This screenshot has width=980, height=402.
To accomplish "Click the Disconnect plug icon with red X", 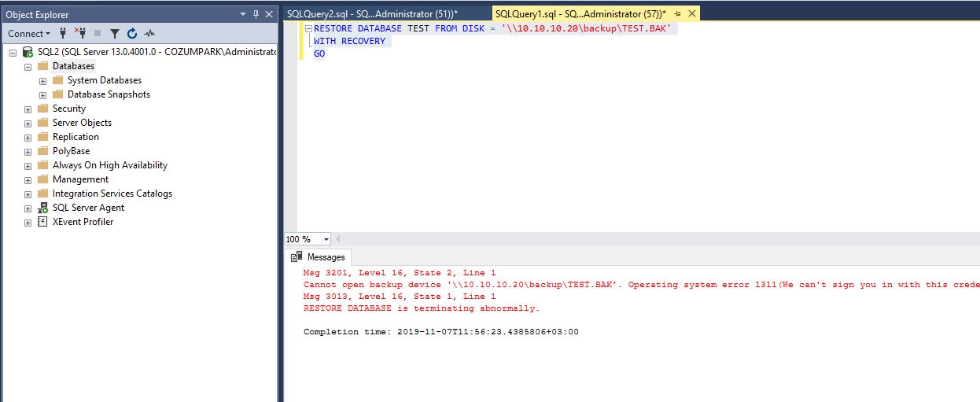I will [80, 33].
